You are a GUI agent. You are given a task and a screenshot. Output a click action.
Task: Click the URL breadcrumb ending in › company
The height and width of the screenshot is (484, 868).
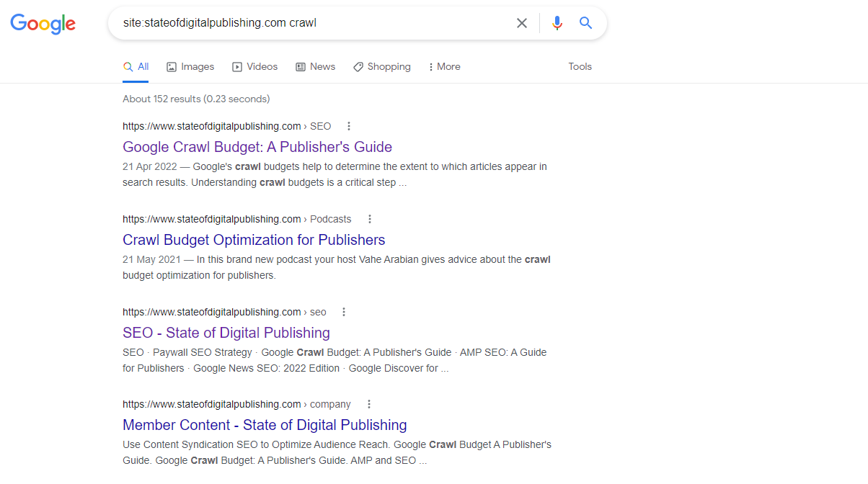[x=236, y=404]
